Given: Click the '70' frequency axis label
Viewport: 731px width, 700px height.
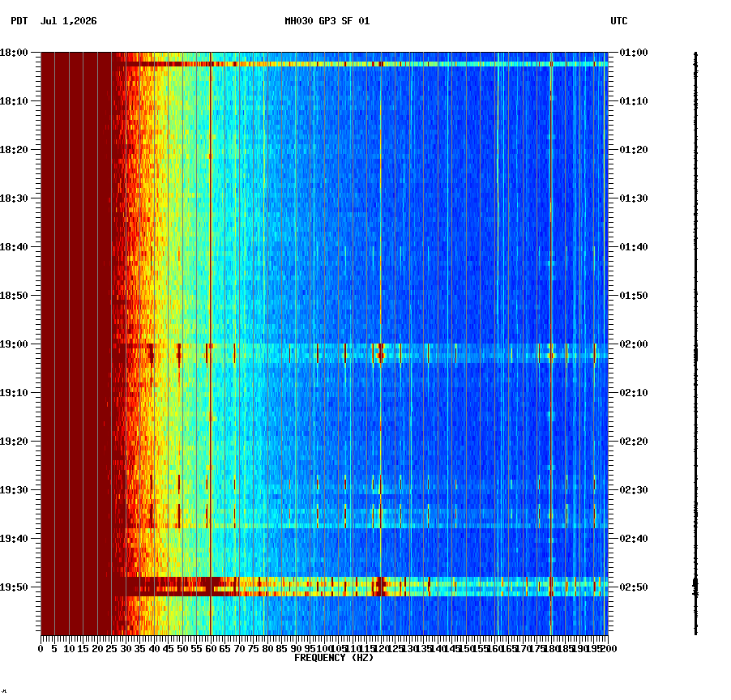Looking at the screenshot, I should click(x=239, y=649).
